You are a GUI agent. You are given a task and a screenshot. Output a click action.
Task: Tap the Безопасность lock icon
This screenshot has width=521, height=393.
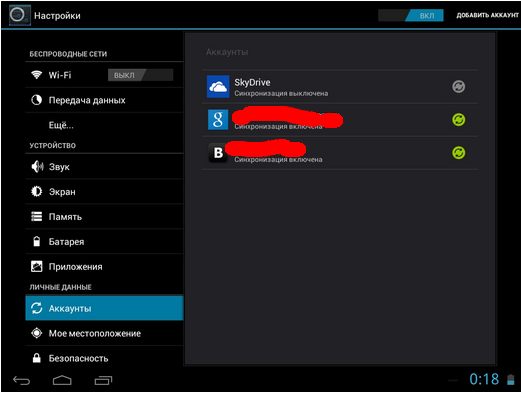point(36,358)
